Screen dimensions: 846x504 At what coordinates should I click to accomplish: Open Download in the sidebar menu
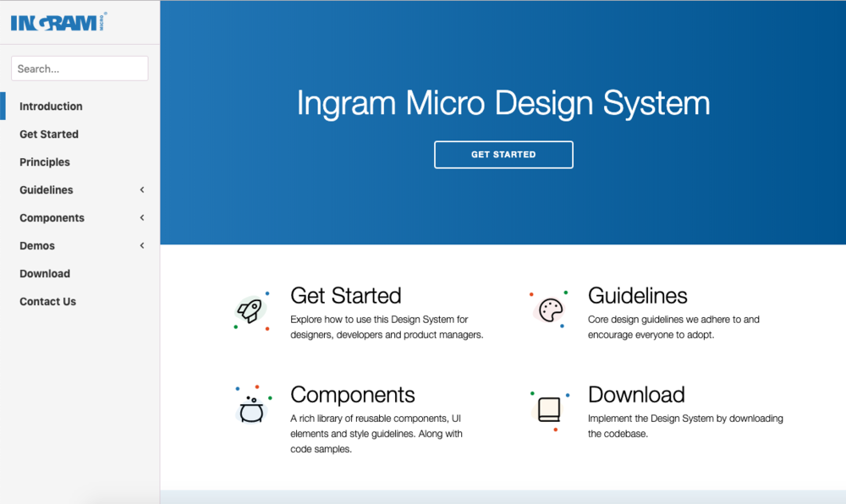tap(45, 274)
